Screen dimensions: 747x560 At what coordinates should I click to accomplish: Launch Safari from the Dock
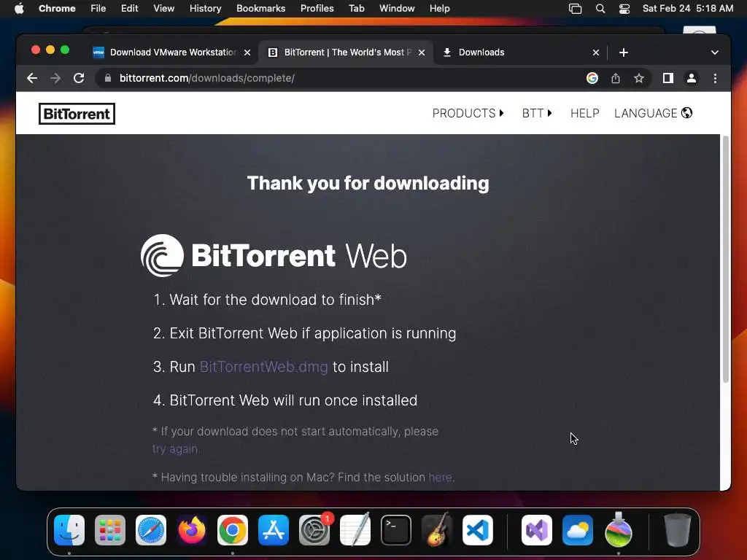pos(151,530)
